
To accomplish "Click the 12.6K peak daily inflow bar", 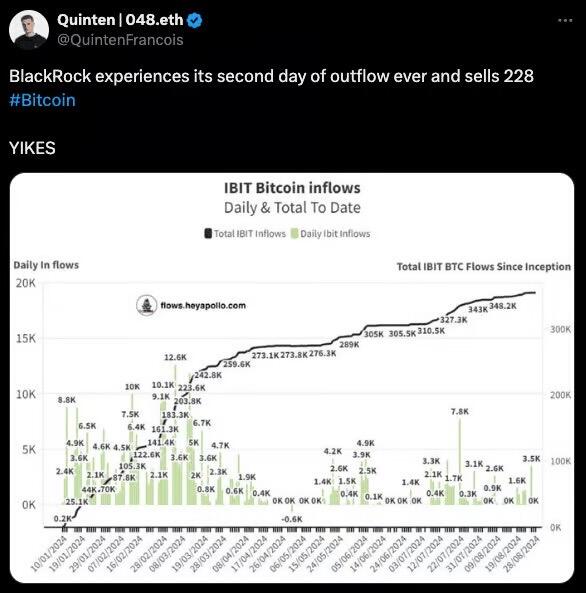I will click(175, 434).
